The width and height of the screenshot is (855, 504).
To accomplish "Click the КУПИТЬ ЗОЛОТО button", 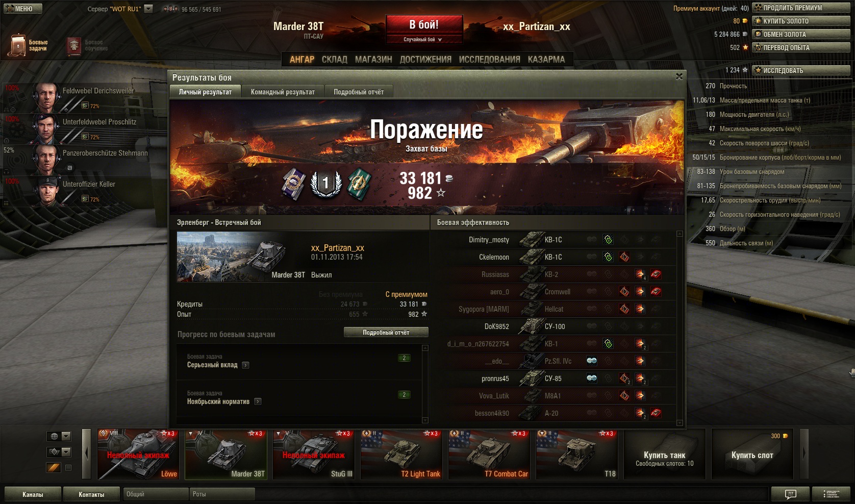I will pos(801,21).
